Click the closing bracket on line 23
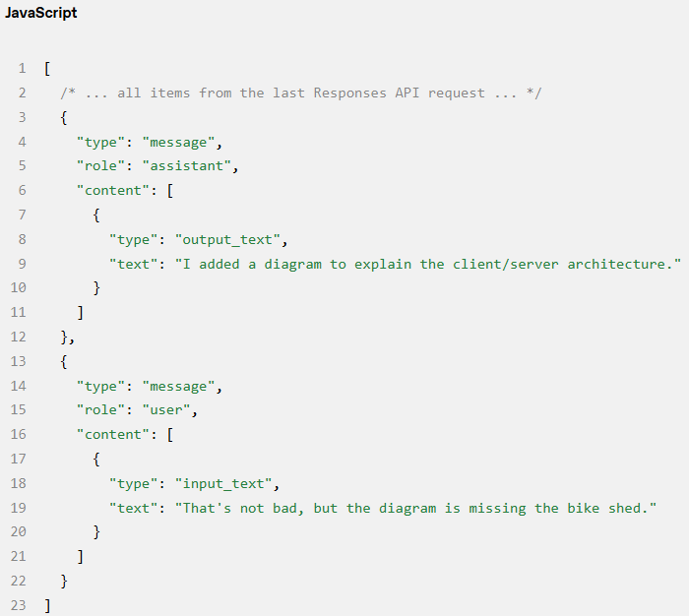 pyautogui.click(x=47, y=605)
